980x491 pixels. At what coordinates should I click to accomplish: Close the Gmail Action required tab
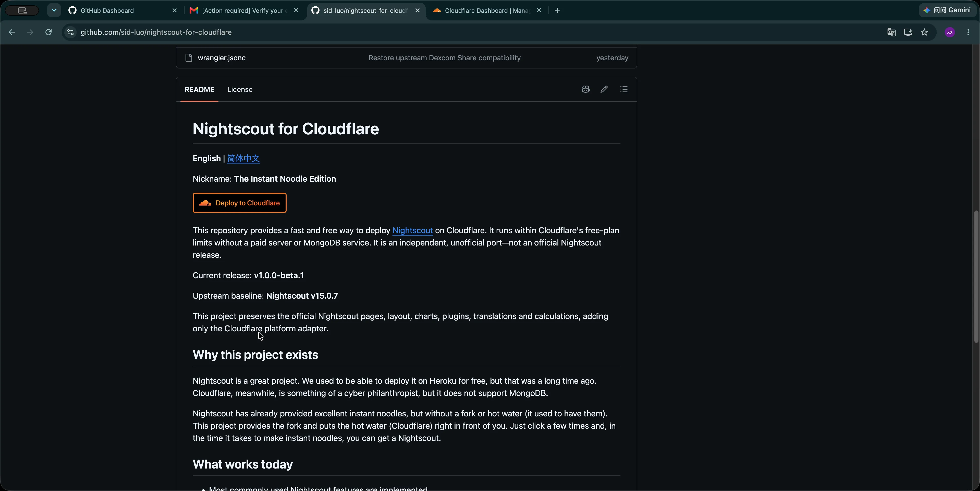point(296,10)
